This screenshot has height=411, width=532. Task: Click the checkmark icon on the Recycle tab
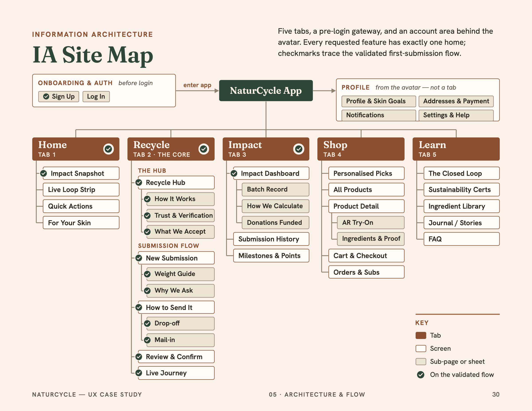[204, 149]
